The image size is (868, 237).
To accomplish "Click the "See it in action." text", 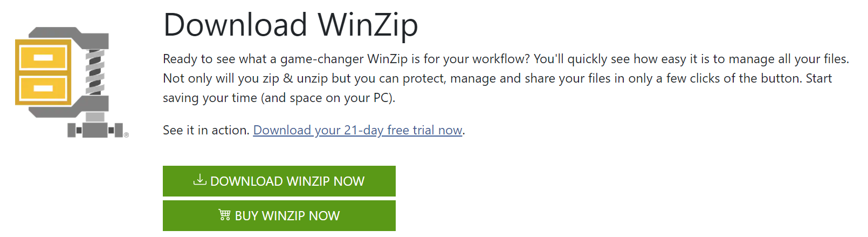I will [206, 130].
